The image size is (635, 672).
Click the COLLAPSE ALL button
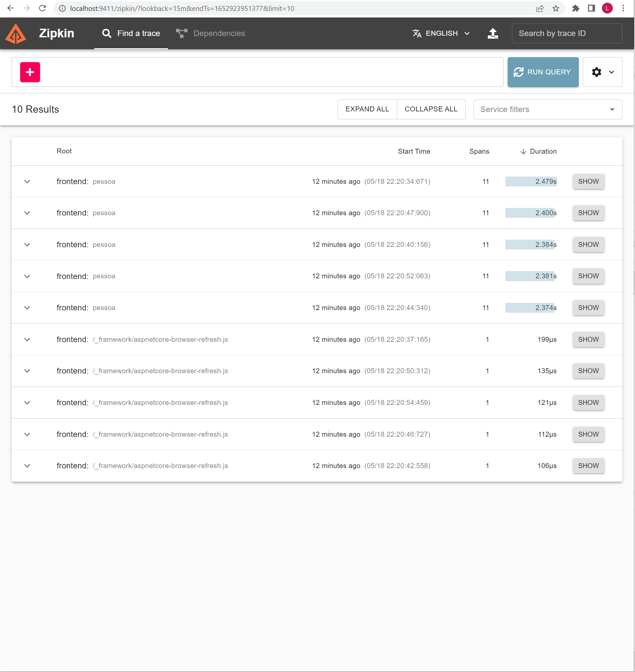point(431,109)
